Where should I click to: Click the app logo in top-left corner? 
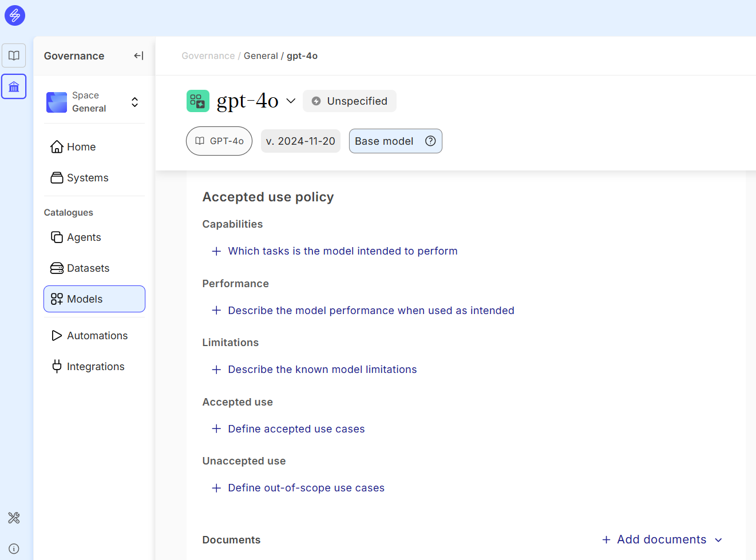(x=15, y=15)
